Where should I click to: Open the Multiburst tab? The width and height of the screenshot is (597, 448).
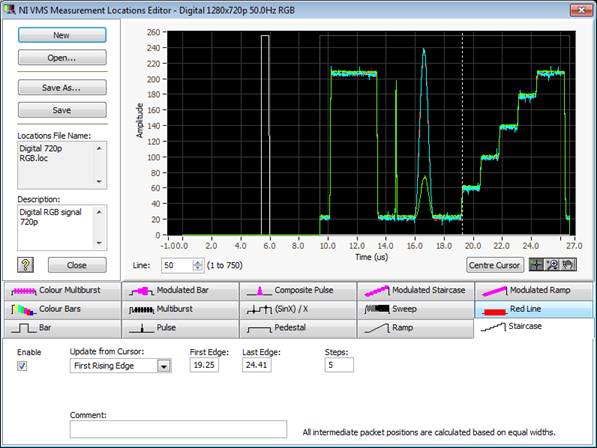click(x=180, y=309)
